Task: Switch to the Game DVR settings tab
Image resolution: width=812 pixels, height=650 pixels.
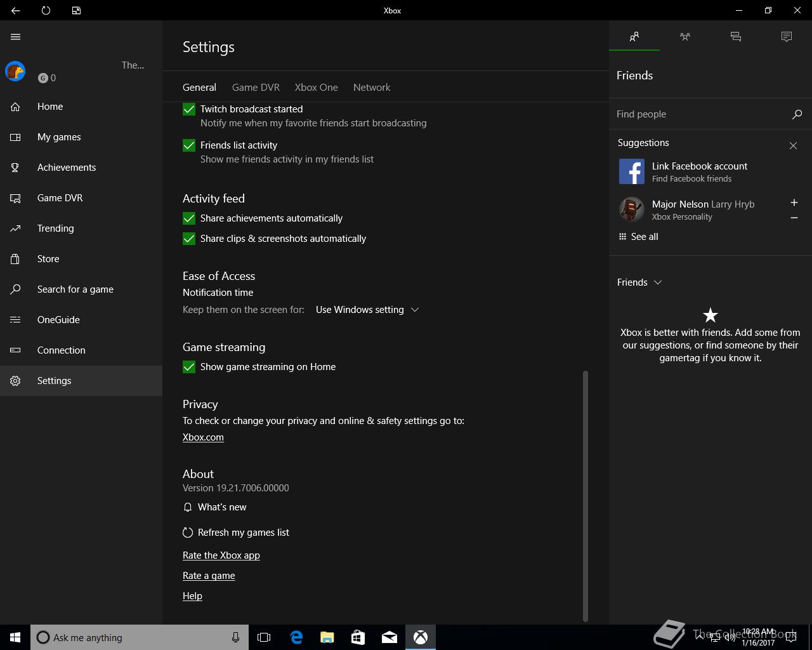Action: coord(256,88)
